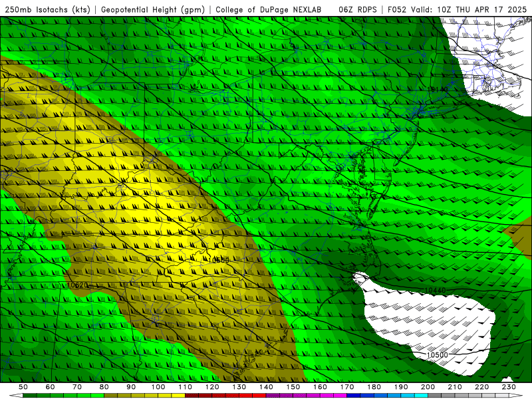The image size is (532, 399).
Task: Click the 140 value on color scale
Action: (x=266, y=387)
